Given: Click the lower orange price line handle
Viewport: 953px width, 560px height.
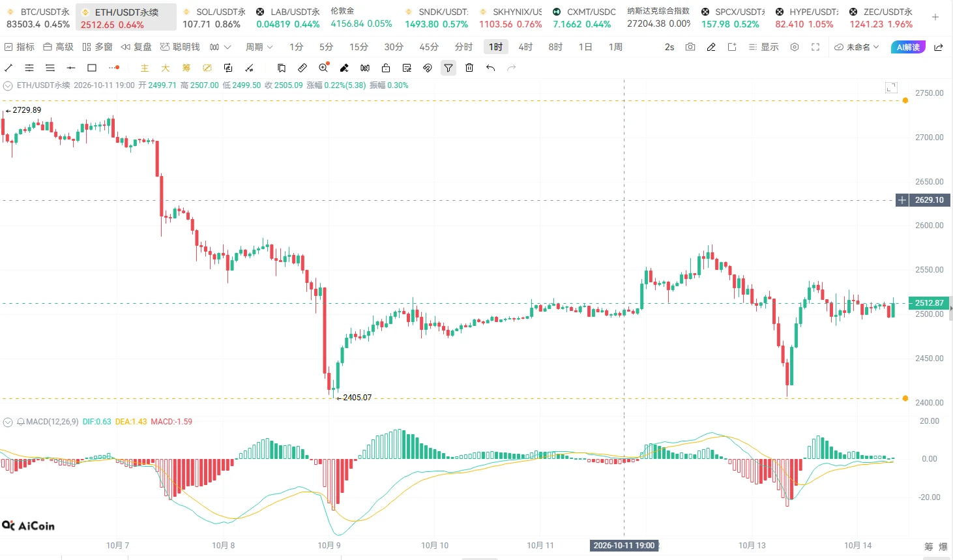Looking at the screenshot, I should pos(905,398).
